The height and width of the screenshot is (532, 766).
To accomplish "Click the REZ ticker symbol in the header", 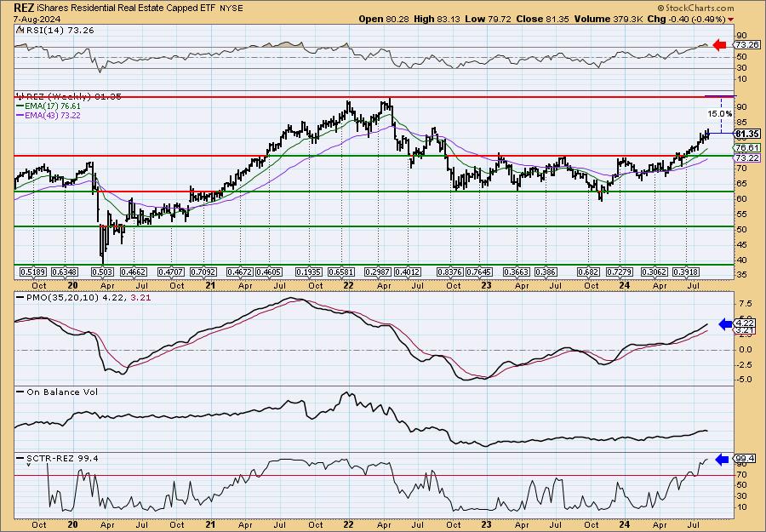I will point(24,8).
